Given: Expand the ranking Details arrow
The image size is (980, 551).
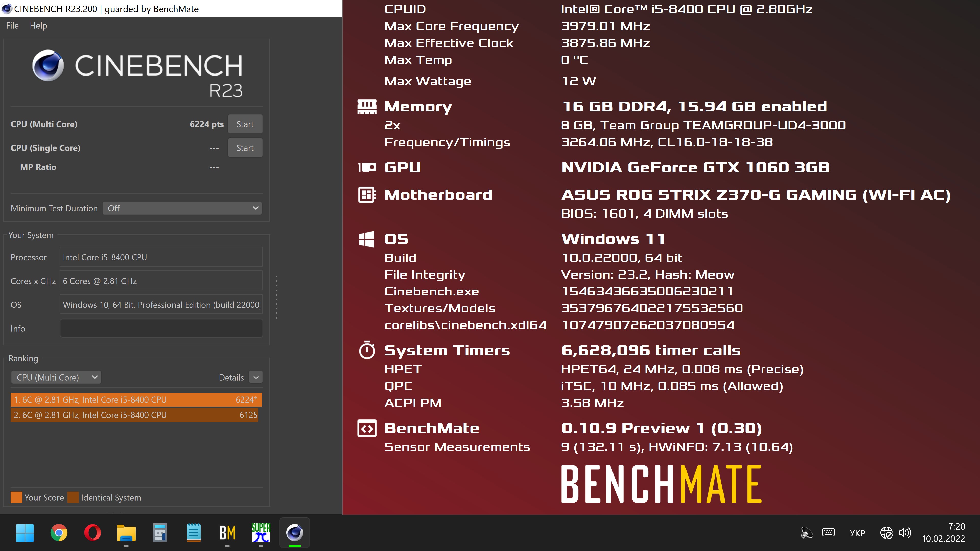Looking at the screenshot, I should [x=256, y=377].
